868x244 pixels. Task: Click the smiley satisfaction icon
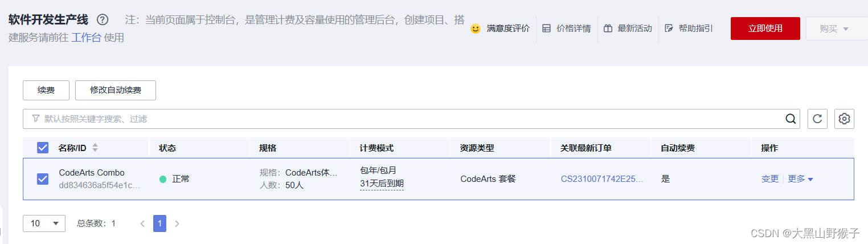[476, 29]
